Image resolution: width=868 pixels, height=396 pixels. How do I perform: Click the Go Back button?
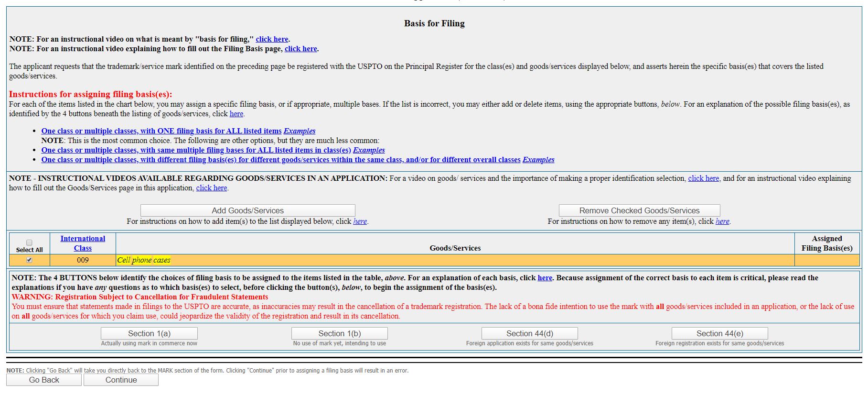(x=44, y=380)
